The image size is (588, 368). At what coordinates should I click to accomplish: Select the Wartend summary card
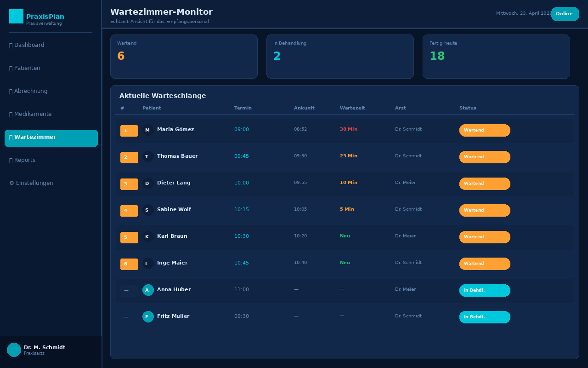tap(184, 57)
